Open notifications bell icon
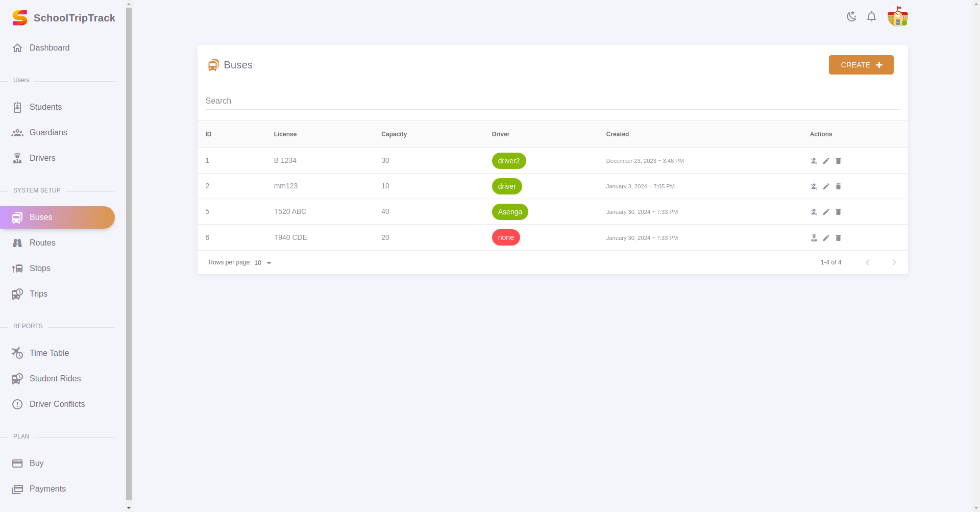Image resolution: width=980 pixels, height=512 pixels. [x=871, y=16]
